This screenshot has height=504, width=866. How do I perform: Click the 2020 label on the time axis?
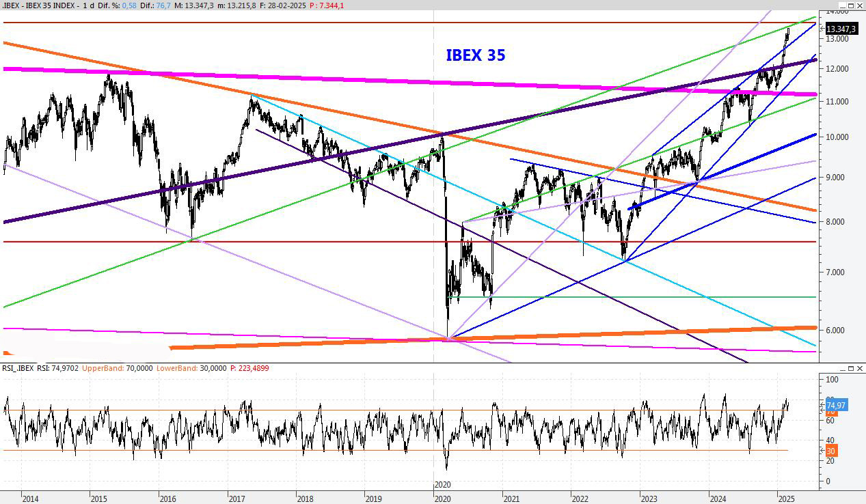tap(443, 498)
